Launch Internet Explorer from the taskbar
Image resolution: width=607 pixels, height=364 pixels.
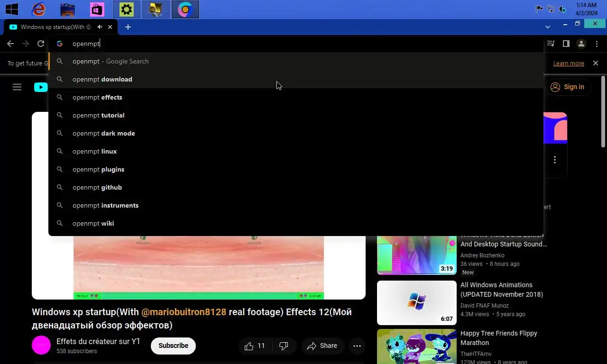pos(38,9)
